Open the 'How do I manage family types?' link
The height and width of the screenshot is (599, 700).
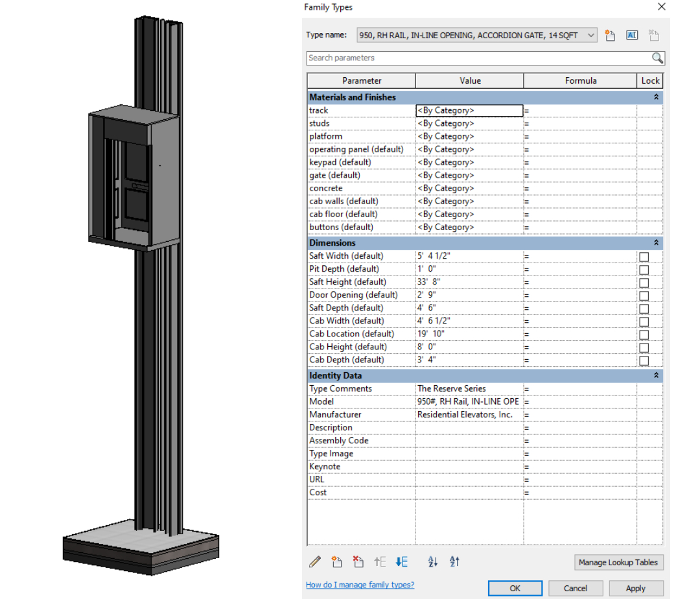pyautogui.click(x=360, y=585)
